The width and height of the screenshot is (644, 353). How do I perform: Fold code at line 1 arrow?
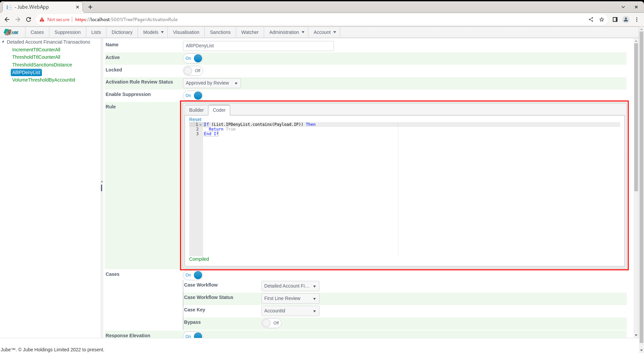pyautogui.click(x=201, y=125)
